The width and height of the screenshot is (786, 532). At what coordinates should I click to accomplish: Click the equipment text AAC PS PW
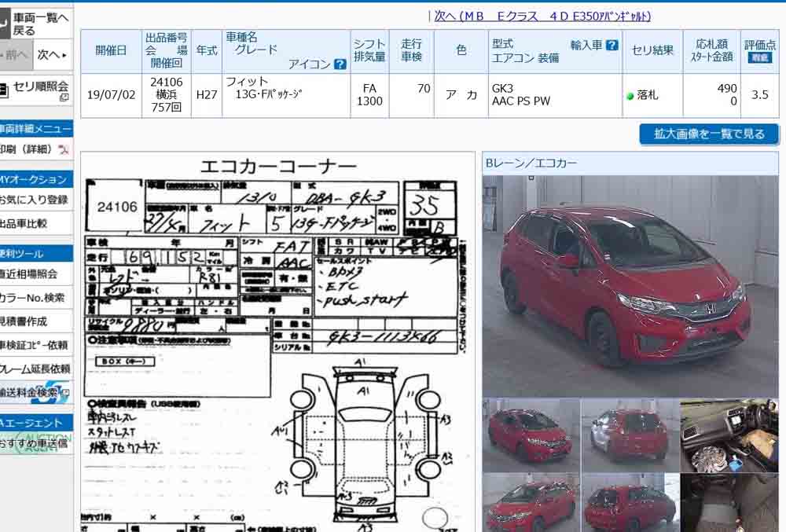point(521,101)
